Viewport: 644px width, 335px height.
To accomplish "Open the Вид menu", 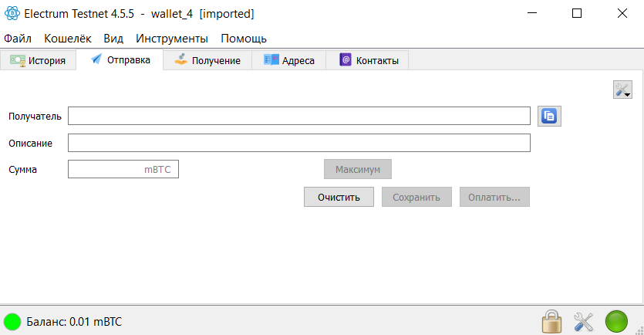I will coord(113,39).
